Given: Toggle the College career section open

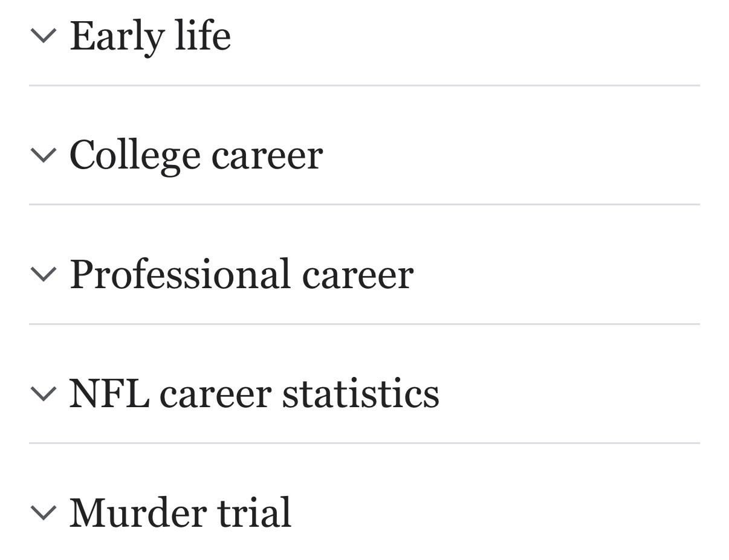Looking at the screenshot, I should point(196,155).
